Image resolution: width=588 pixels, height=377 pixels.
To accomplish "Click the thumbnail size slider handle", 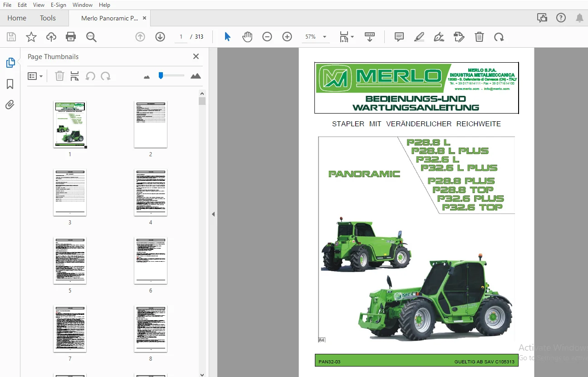I will 161,75.
